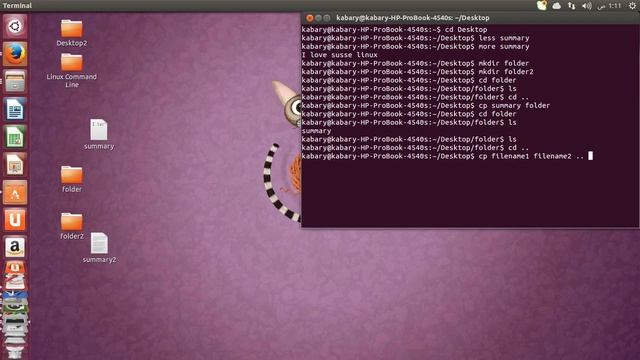This screenshot has height=360, width=640.
Task: Open the system power gear menu
Action: tap(632, 6)
